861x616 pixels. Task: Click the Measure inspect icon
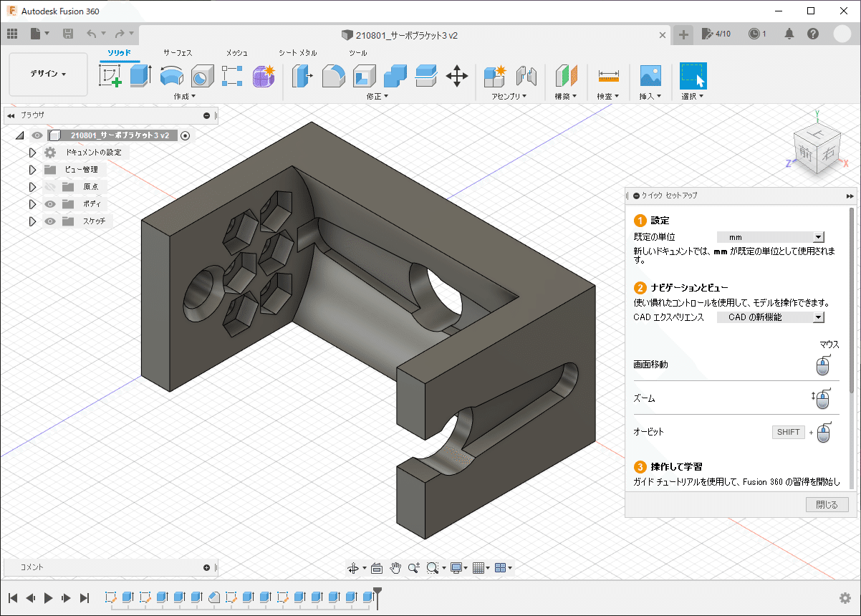tap(608, 75)
